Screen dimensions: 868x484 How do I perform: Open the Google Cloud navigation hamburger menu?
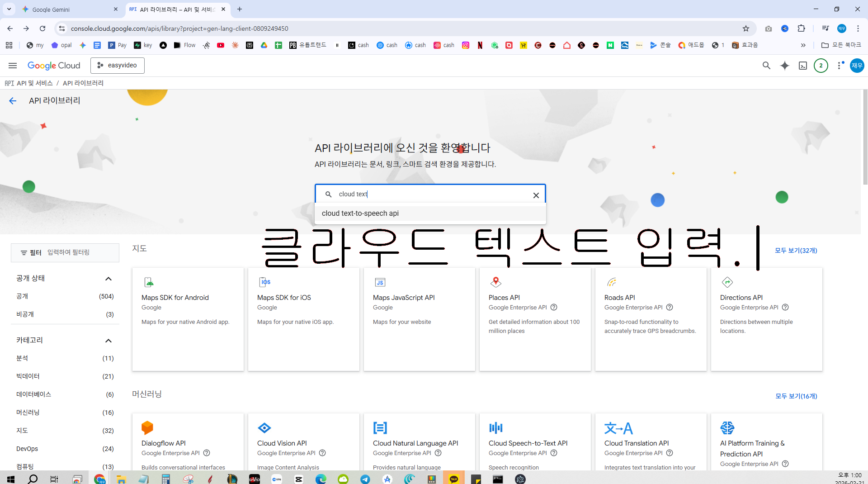point(13,66)
